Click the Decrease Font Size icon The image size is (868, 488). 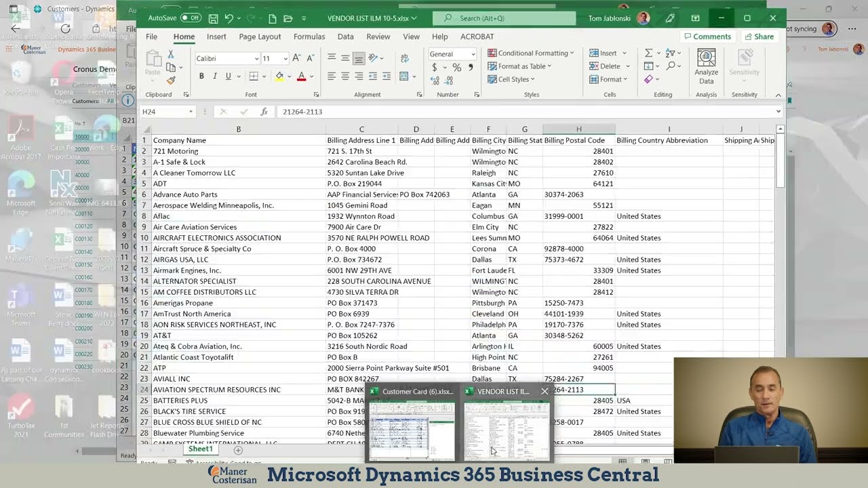[310, 58]
